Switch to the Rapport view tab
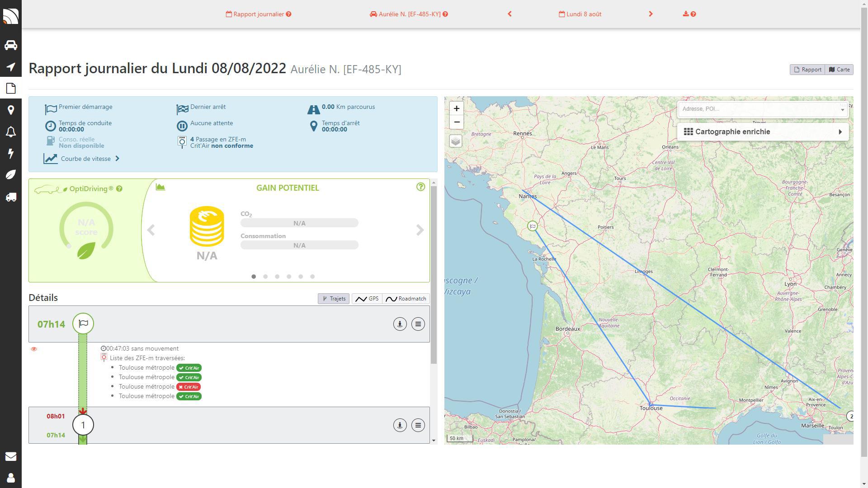This screenshot has height=488, width=868. [x=807, y=70]
